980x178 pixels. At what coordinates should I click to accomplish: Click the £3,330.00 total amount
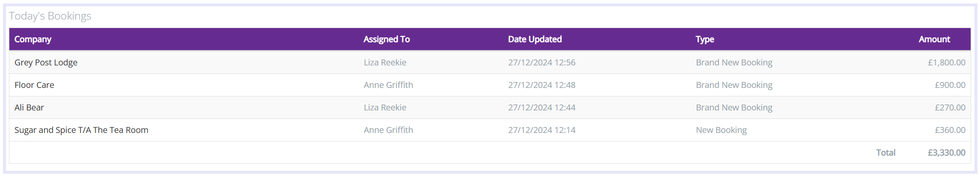point(946,153)
